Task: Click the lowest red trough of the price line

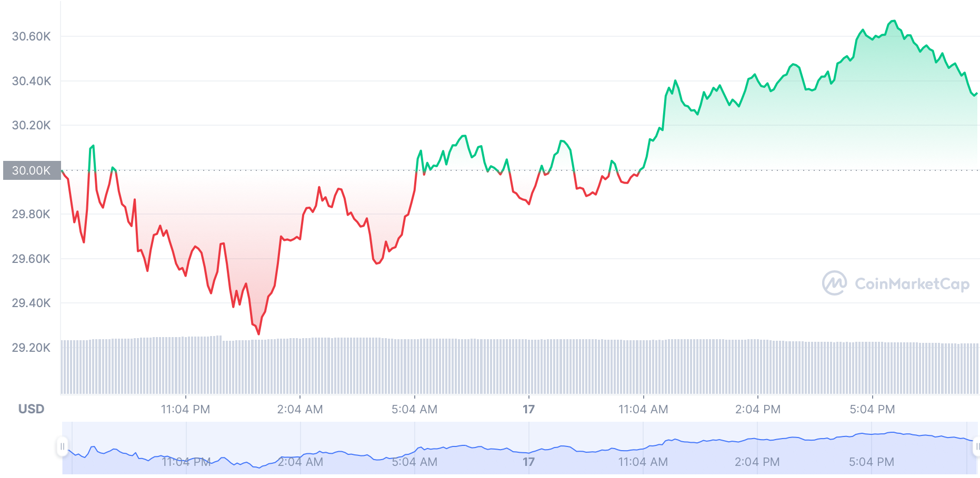Action: (258, 334)
